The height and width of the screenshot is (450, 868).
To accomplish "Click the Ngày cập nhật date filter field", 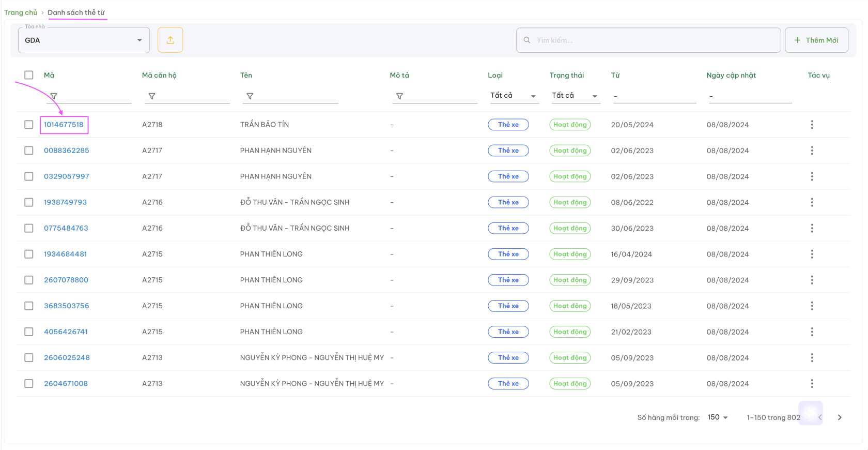I will [x=750, y=96].
